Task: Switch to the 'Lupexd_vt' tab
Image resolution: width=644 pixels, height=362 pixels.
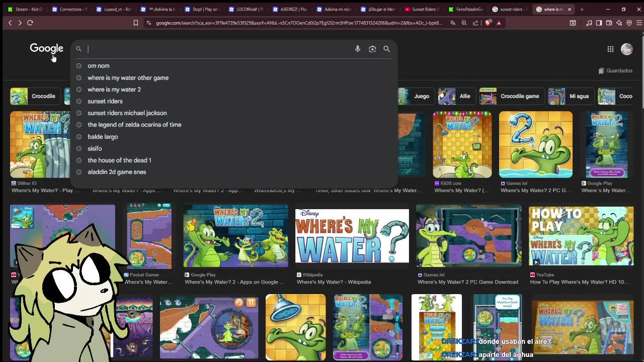Action: (114, 9)
